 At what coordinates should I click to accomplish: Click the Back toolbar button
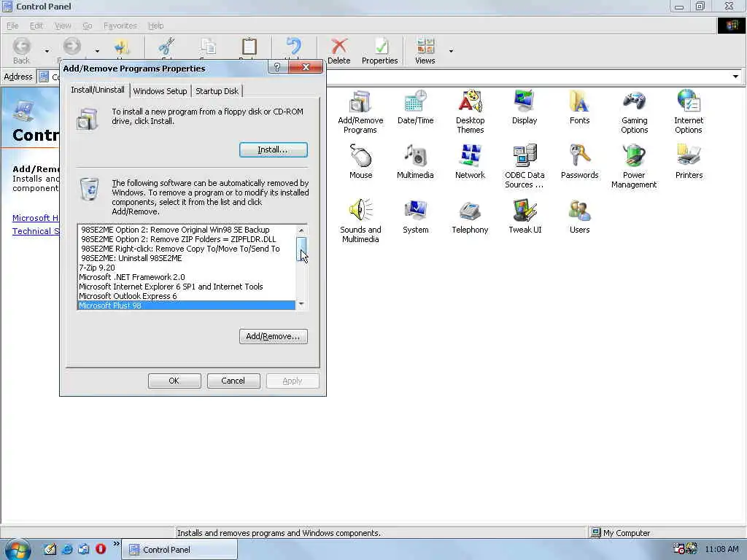pos(21,50)
